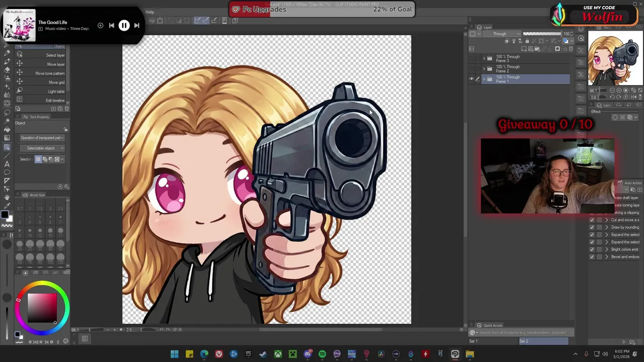Expand the Frame 1 folder
Viewport: 644px width, 362px height.
pos(484,79)
